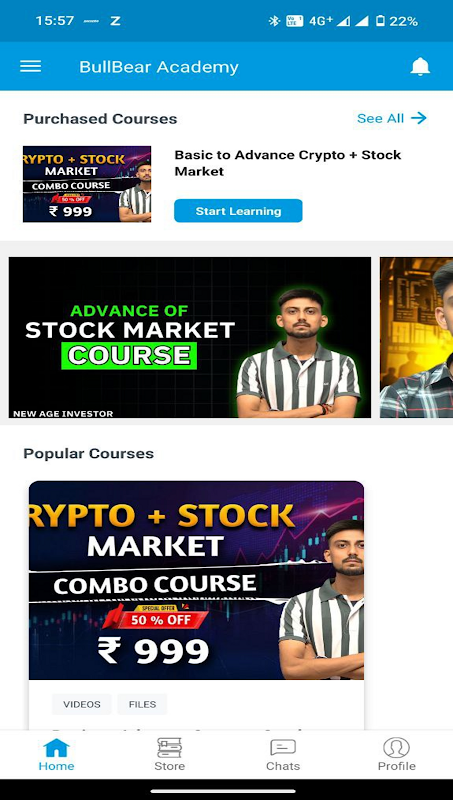Tap the BullBear Academy title
The image size is (453, 800).
[159, 67]
